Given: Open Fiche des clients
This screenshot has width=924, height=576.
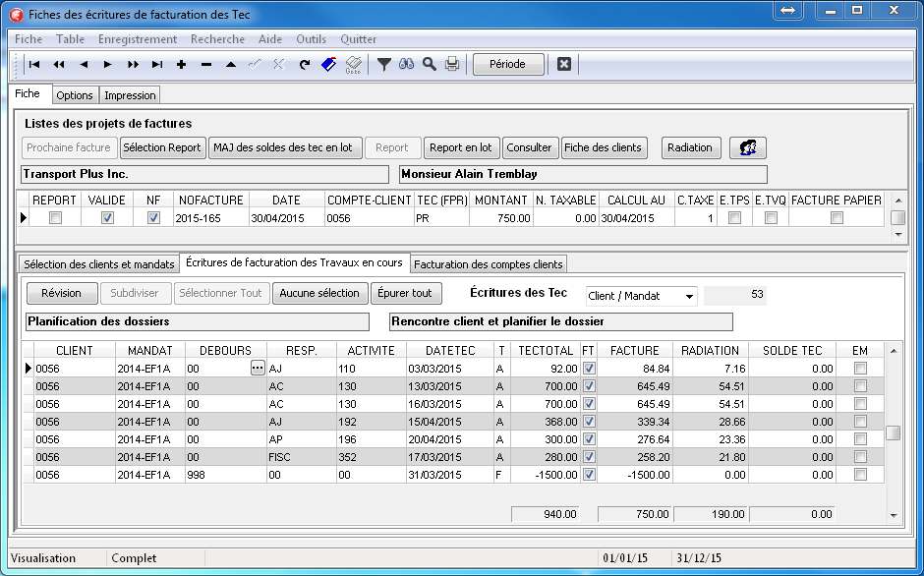Looking at the screenshot, I should click(603, 147).
